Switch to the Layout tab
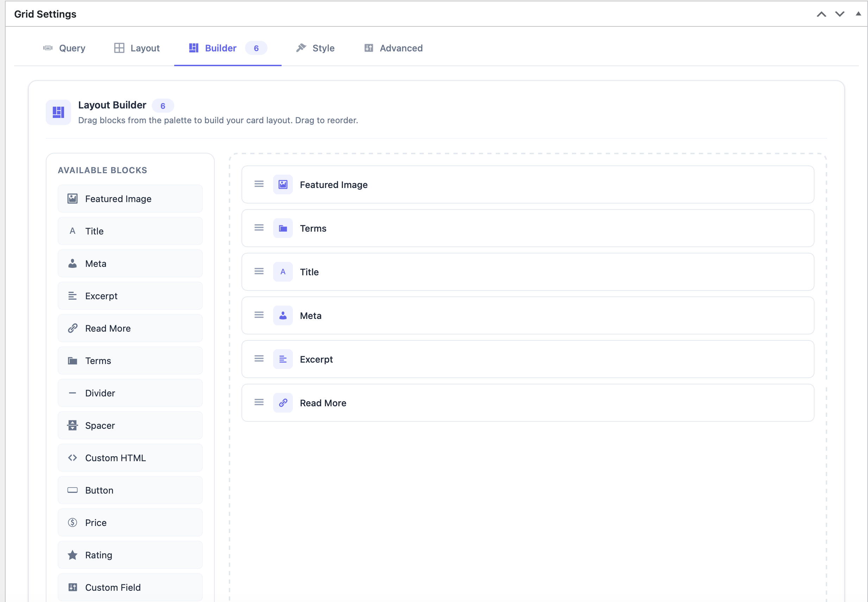The image size is (868, 602). (137, 48)
